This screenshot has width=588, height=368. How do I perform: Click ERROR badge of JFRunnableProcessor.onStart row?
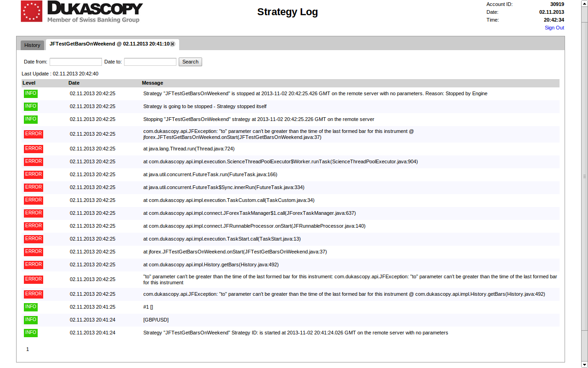(34, 226)
